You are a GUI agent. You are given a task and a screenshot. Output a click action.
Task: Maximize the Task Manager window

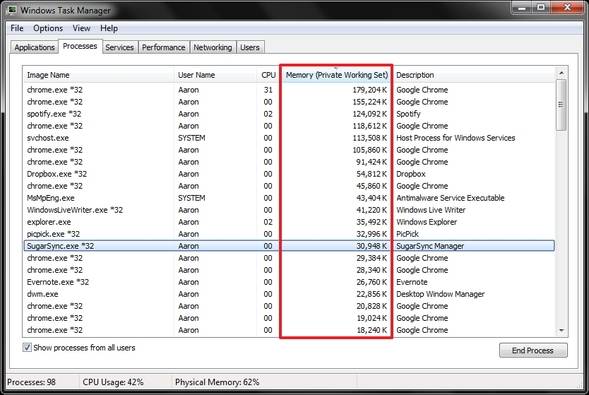[541, 7]
